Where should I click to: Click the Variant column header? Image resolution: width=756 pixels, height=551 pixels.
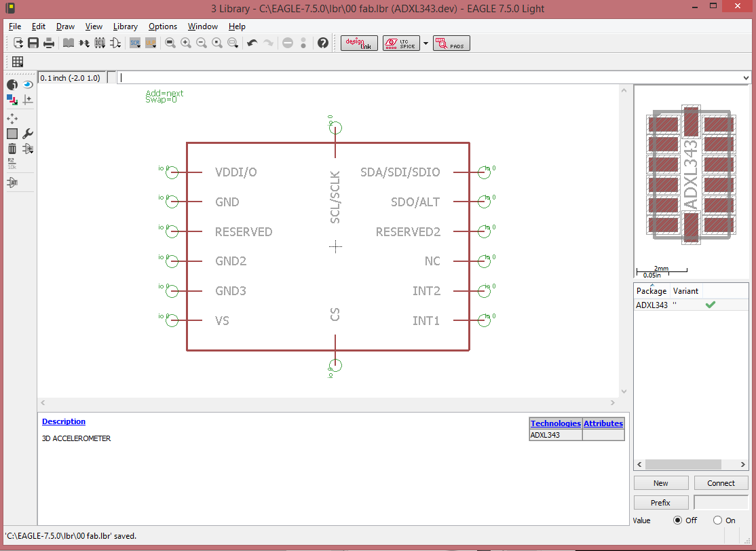click(685, 290)
